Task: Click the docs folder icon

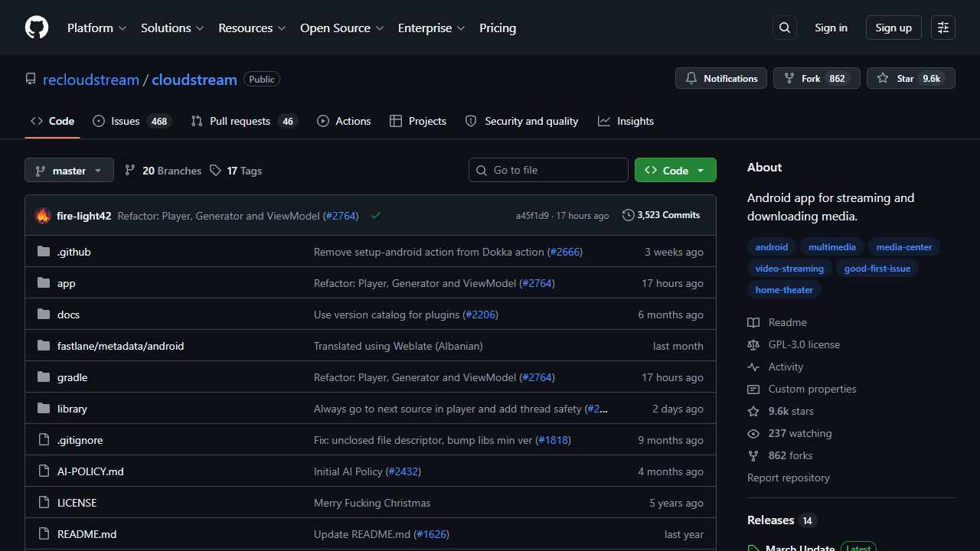Action: point(44,315)
